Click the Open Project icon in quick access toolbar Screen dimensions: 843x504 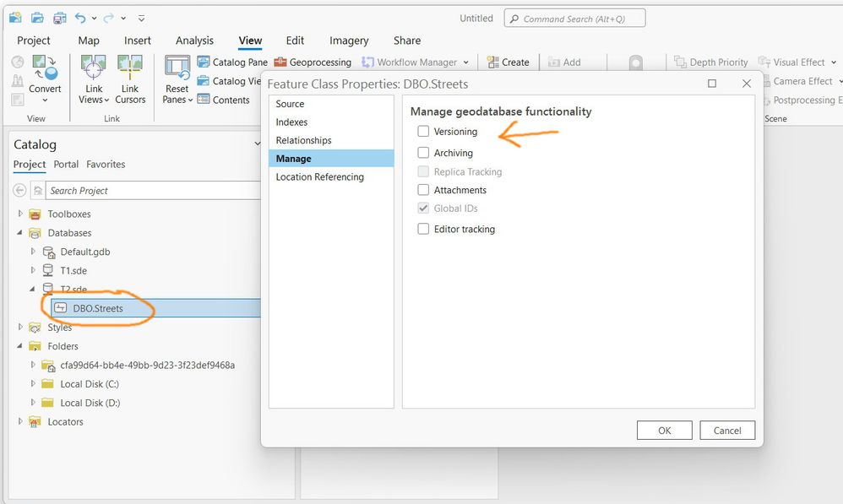[x=37, y=18]
